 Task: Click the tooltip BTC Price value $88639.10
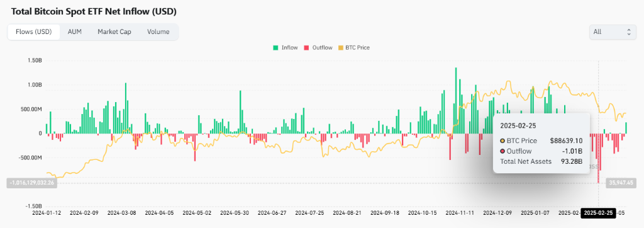click(567, 140)
